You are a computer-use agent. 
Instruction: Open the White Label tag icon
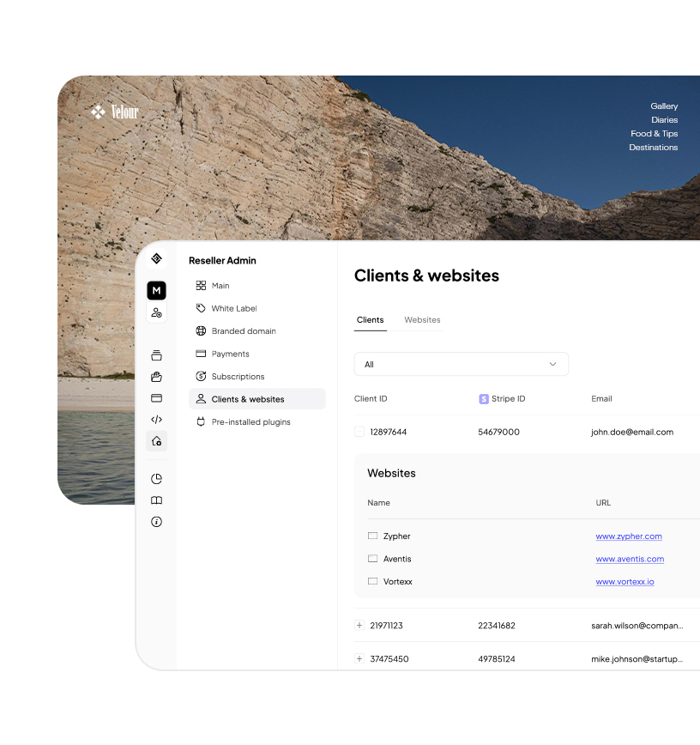pyautogui.click(x=202, y=308)
